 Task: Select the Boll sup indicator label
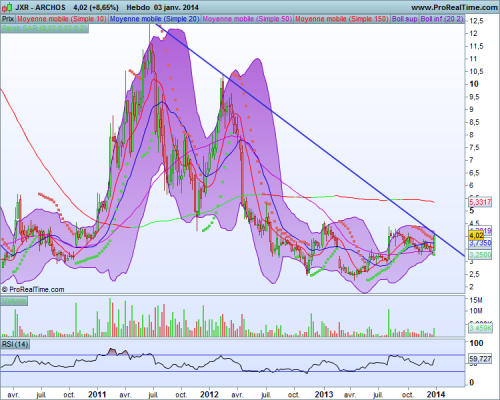point(404,19)
